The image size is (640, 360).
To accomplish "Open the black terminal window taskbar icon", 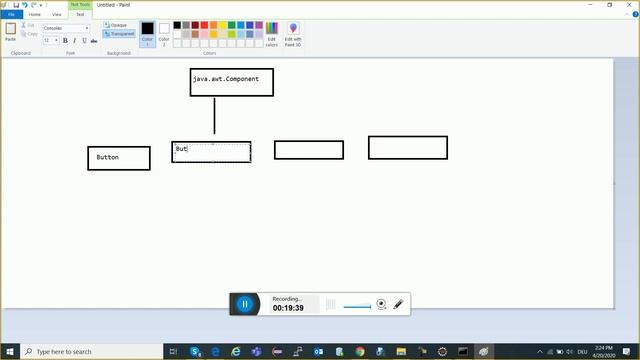I will pyautogui.click(x=463, y=351).
